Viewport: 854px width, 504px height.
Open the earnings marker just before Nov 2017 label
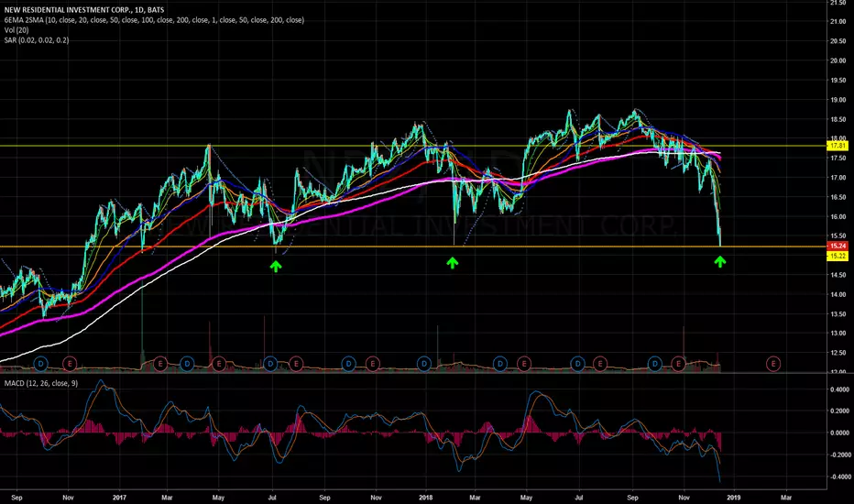[x=373, y=363]
